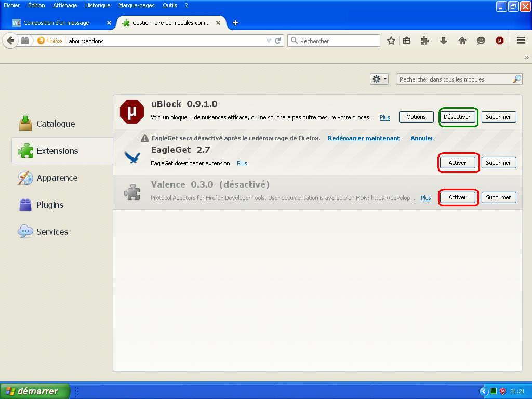Open Plus link for EagleGet
Viewport: 532px width, 399px height.
click(242, 163)
